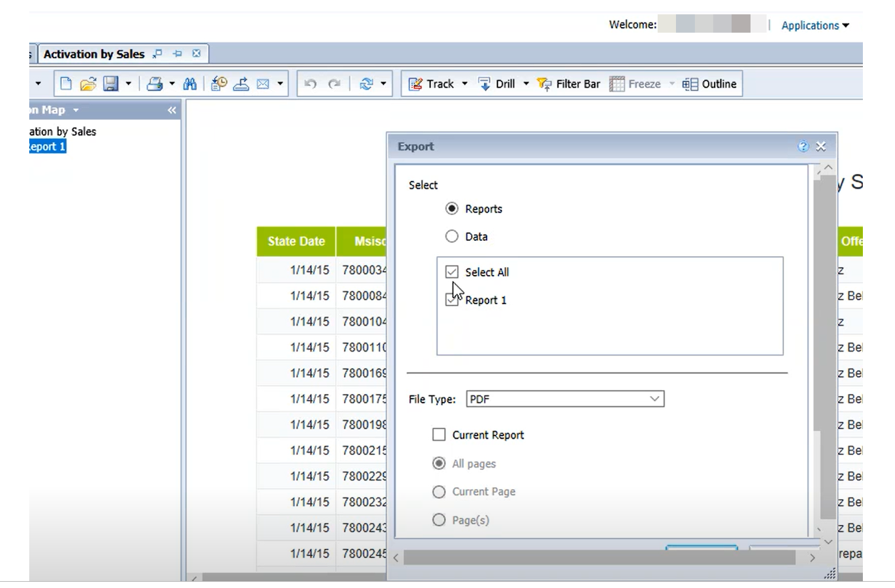Create a new document
Viewport: 895px width, 588px height.
pos(65,84)
